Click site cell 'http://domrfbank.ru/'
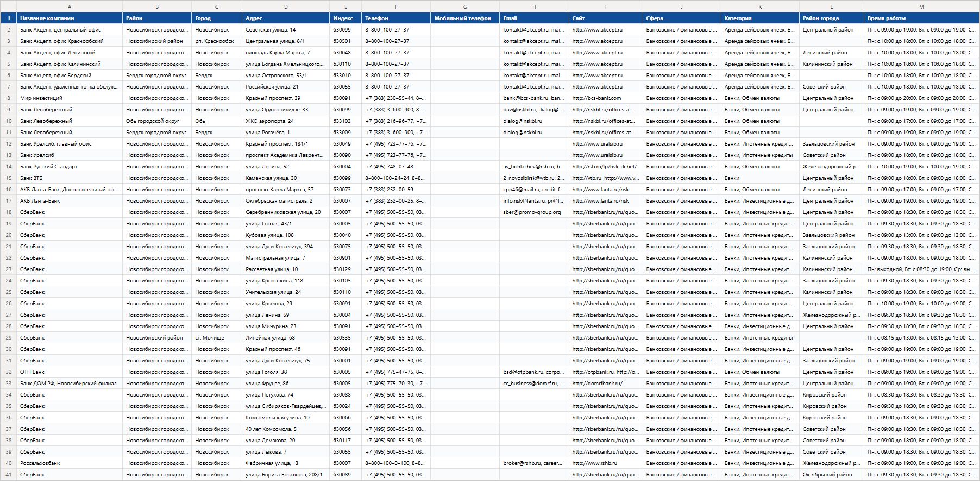The width and height of the screenshot is (980, 490). [x=606, y=384]
